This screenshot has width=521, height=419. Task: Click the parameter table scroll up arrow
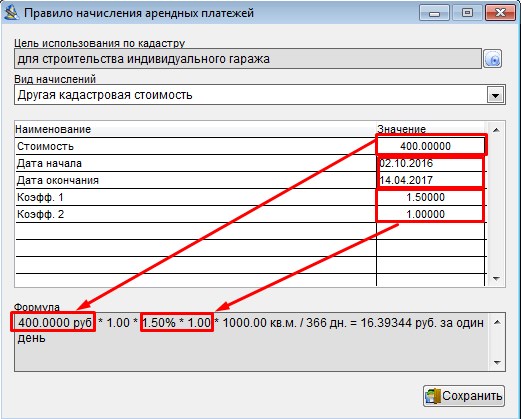coord(496,130)
